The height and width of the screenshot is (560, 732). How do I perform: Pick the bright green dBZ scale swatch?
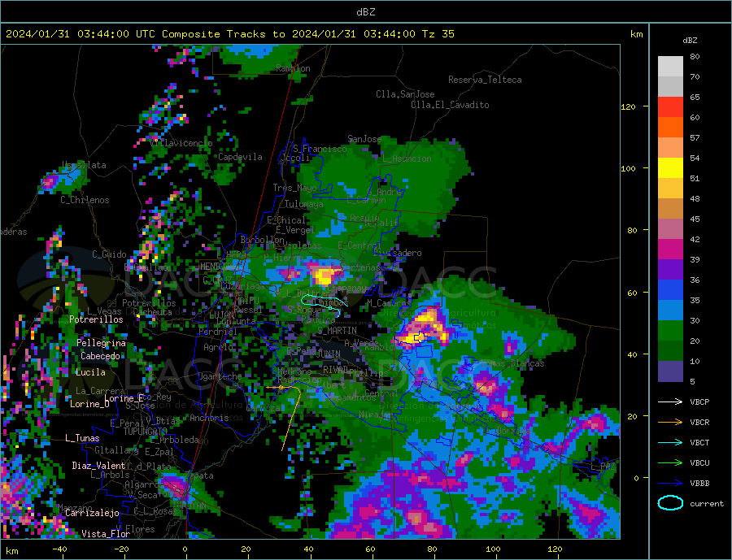(670, 331)
